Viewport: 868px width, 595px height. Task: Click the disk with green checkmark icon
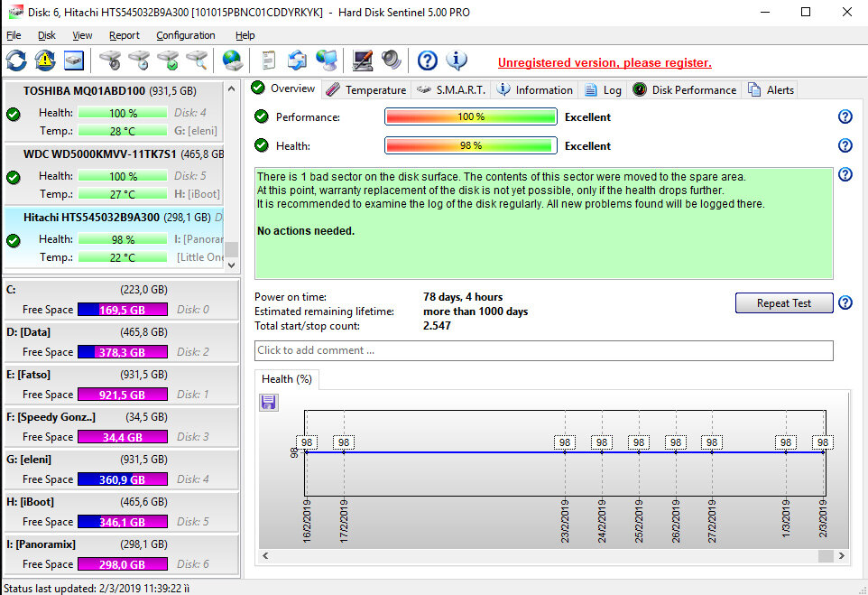point(169,60)
